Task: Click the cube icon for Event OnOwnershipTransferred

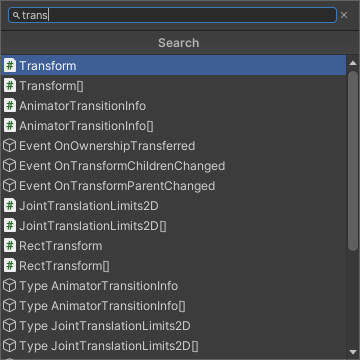Action: (10, 146)
